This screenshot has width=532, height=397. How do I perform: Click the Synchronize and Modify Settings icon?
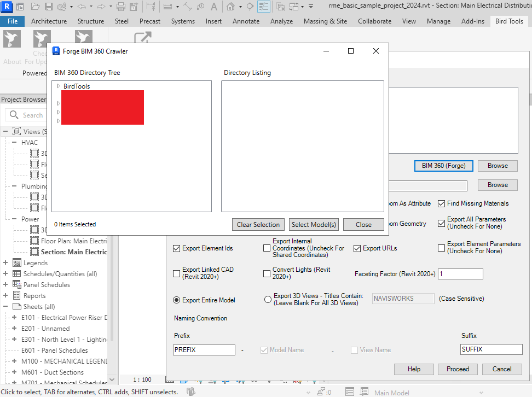(x=62, y=6)
